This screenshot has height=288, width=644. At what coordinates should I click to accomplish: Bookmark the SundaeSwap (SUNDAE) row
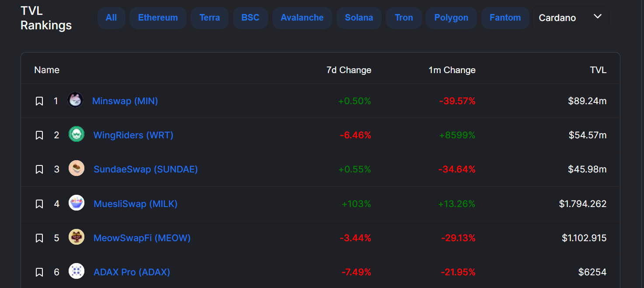39,169
